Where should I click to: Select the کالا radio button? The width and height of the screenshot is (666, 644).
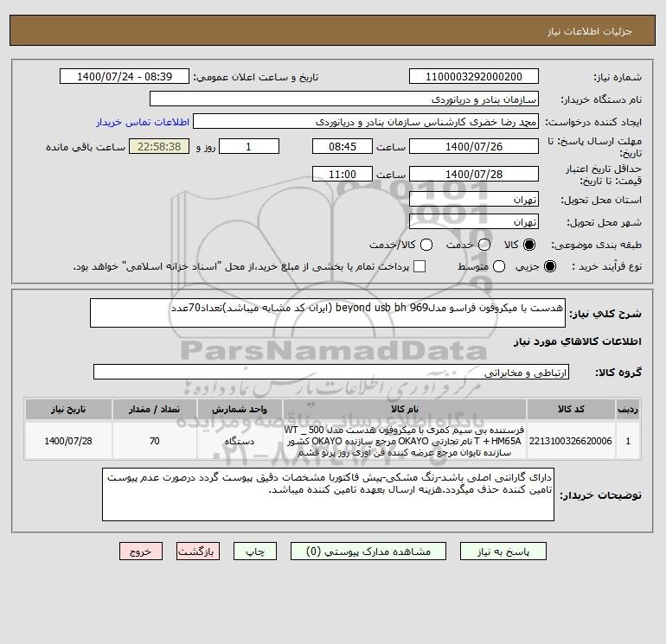coord(529,245)
